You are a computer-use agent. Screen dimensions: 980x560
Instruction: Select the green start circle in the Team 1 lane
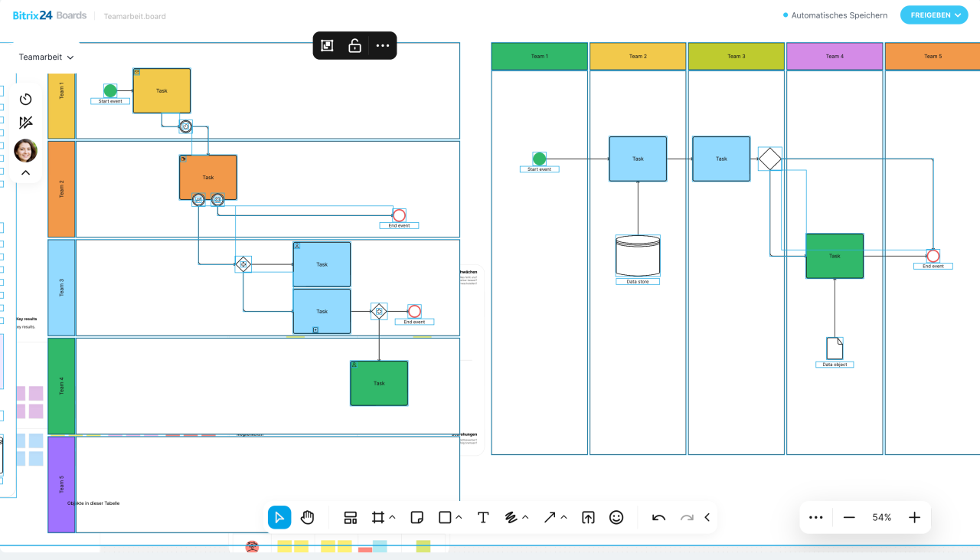[110, 90]
